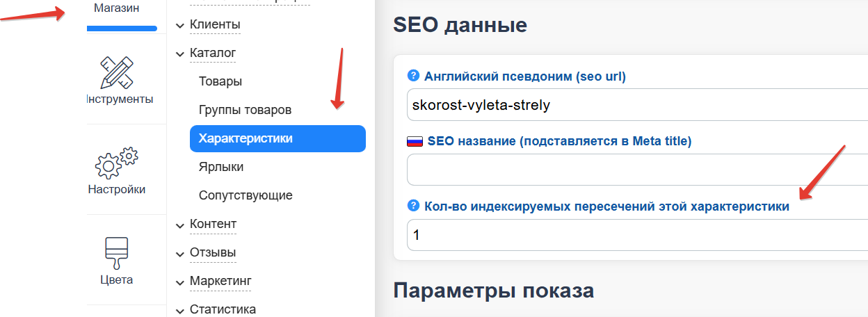This screenshot has height=317, width=868.
Task: Expand the Клиенты menu section
Action: point(214,25)
